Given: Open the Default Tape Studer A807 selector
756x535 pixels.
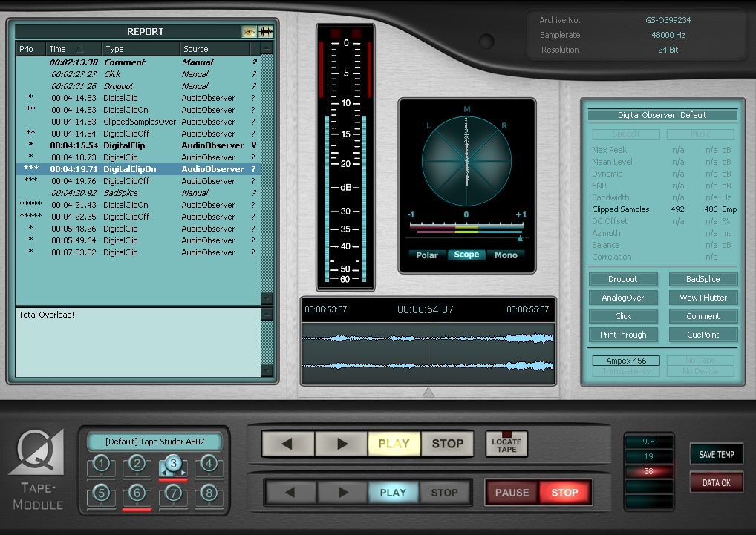Looking at the screenshot, I should [x=154, y=442].
